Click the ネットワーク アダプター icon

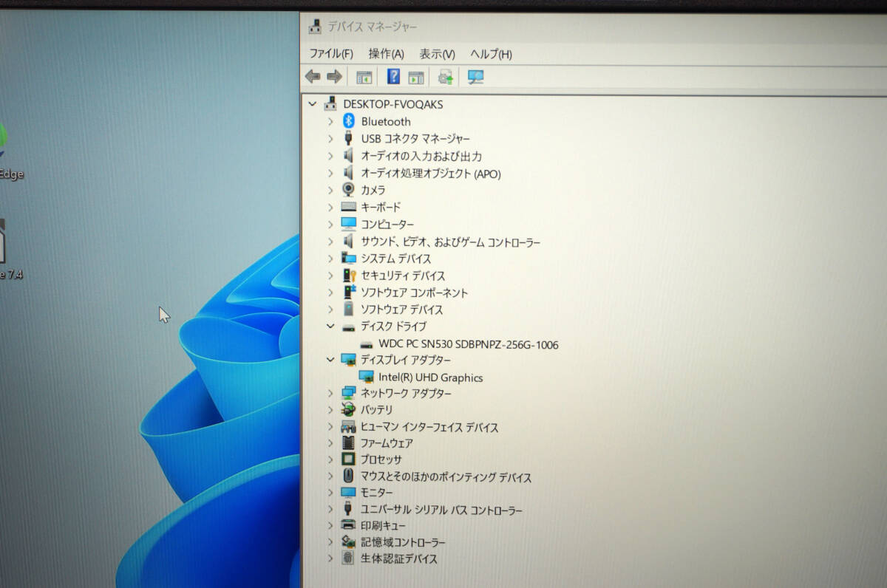tap(349, 393)
